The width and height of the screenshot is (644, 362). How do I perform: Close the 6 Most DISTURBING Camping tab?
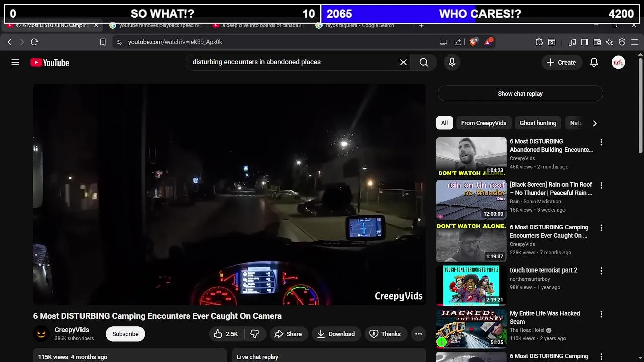[x=96, y=25]
